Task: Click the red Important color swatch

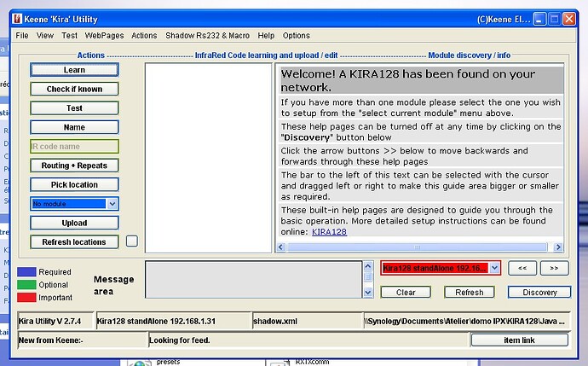Action: point(26,297)
